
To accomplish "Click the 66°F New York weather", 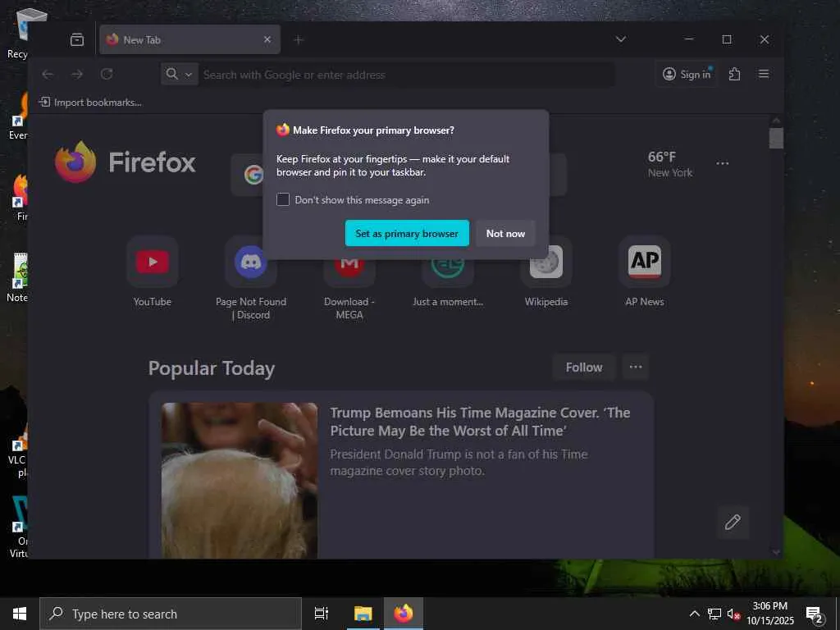I will 669,164.
